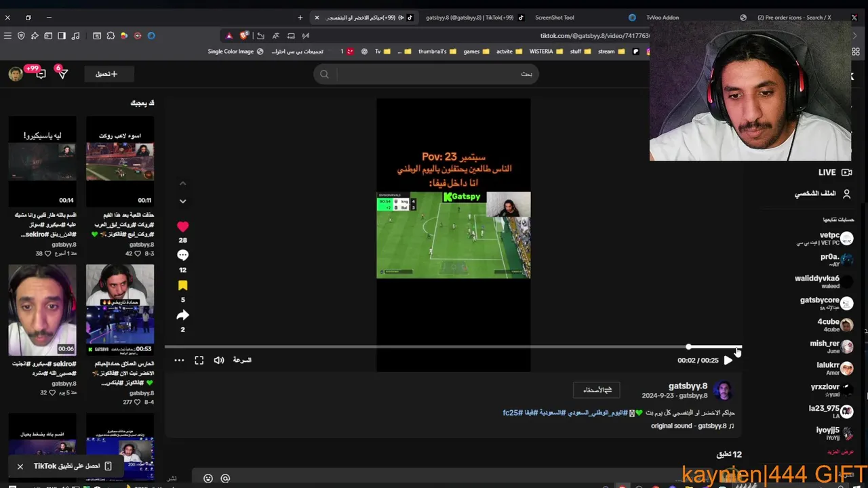Open followed account lalukrr

(835, 369)
